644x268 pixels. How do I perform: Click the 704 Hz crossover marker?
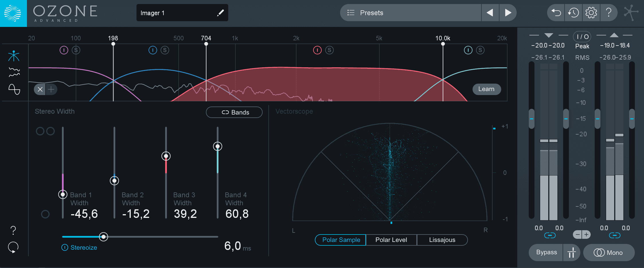206,44
